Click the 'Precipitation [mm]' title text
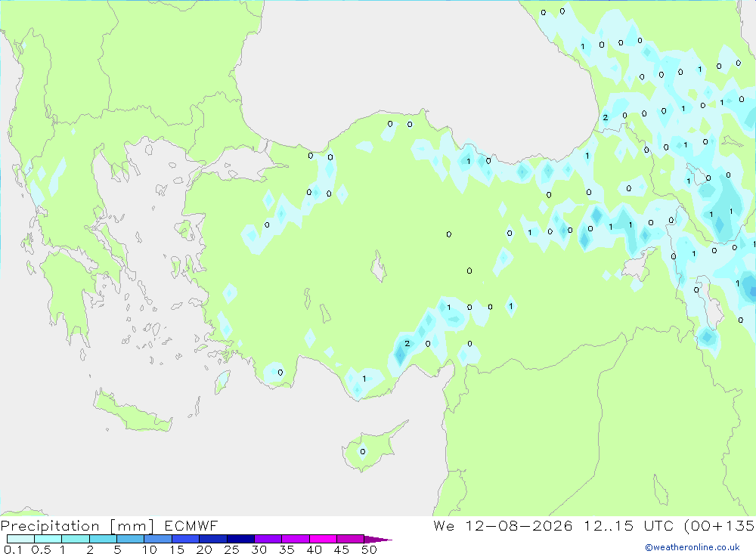 click(77, 526)
